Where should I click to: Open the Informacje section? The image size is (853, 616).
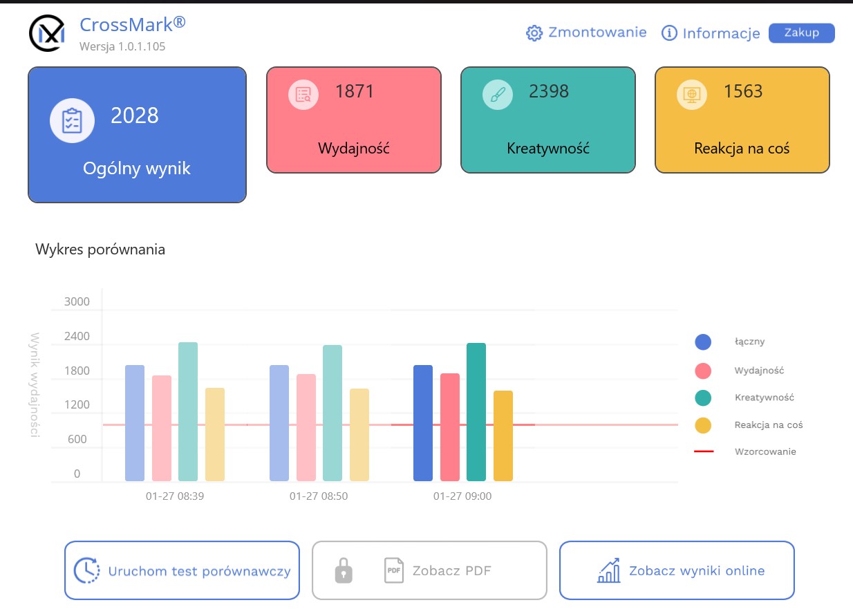click(x=721, y=33)
